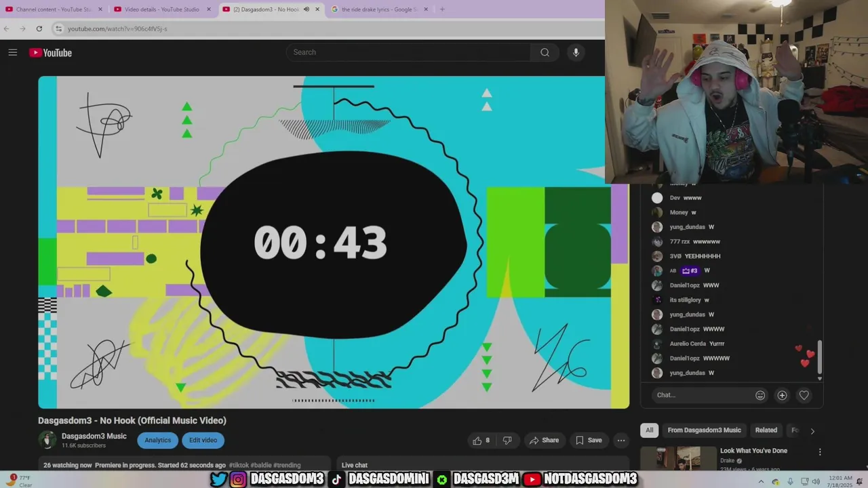This screenshot has width=868, height=488.
Task: Go back with browser back arrow
Action: (7, 28)
